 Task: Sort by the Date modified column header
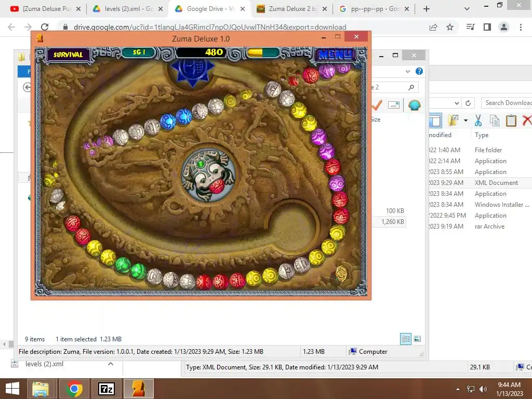click(x=440, y=135)
